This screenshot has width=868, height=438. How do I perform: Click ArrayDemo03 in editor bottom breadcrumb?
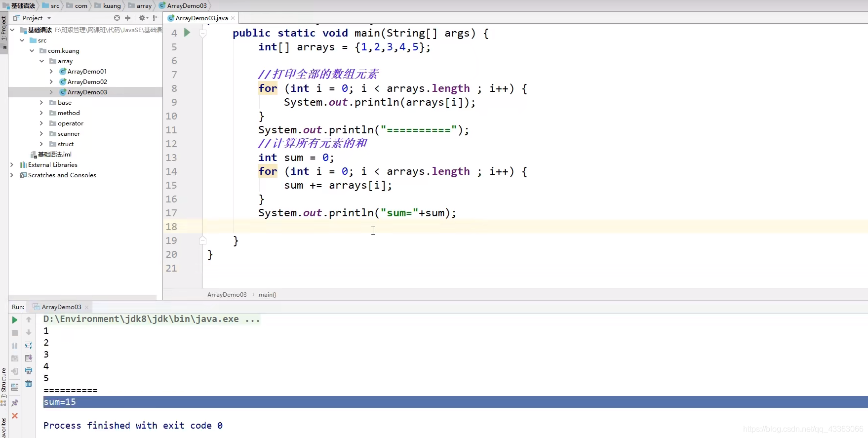coord(227,294)
